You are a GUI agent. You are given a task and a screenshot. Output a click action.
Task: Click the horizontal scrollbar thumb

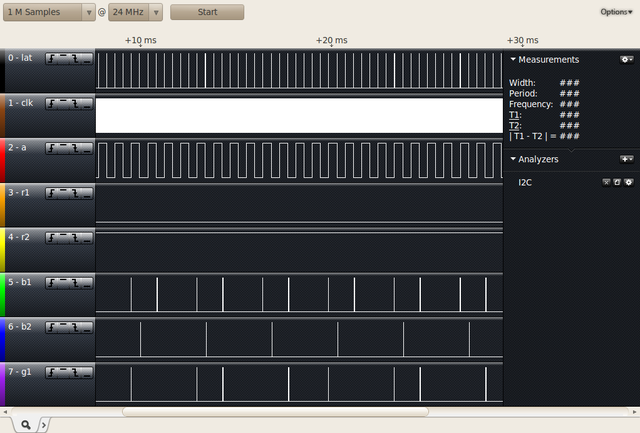point(276,412)
